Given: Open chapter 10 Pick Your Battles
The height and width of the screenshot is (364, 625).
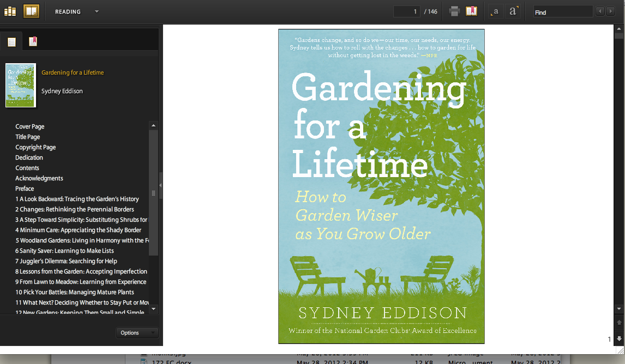Looking at the screenshot, I should (x=75, y=292).
